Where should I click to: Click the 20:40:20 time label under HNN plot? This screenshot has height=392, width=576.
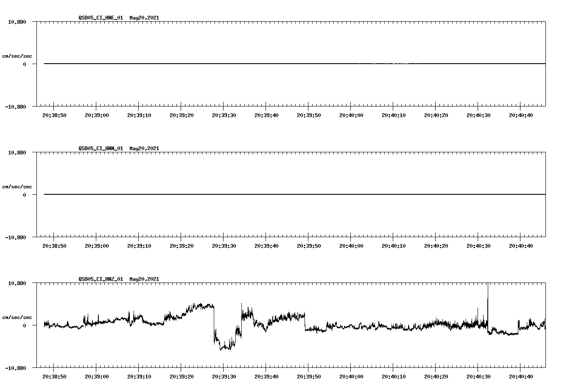(x=436, y=246)
